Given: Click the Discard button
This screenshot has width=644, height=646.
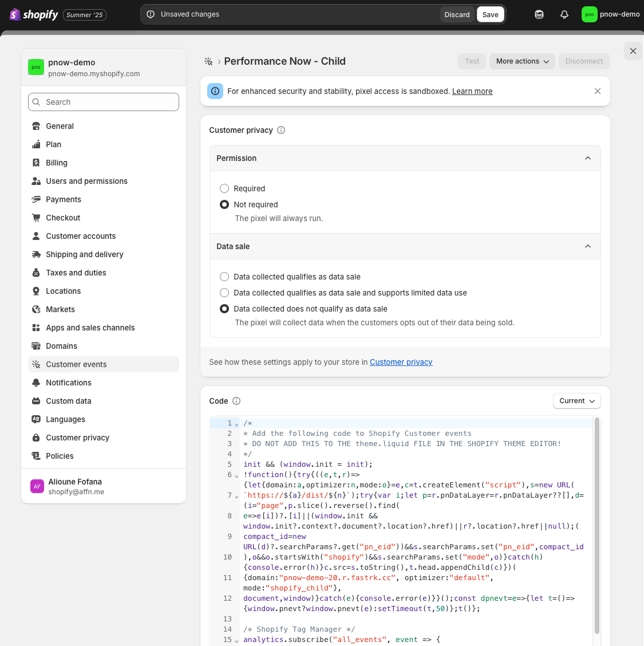Looking at the screenshot, I should (x=457, y=14).
